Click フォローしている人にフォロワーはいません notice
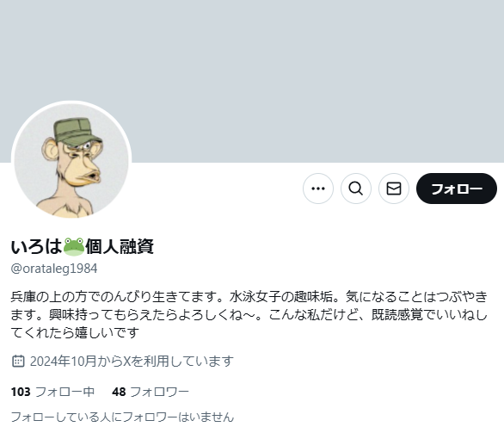The height and width of the screenshot is (433, 504). 122,418
